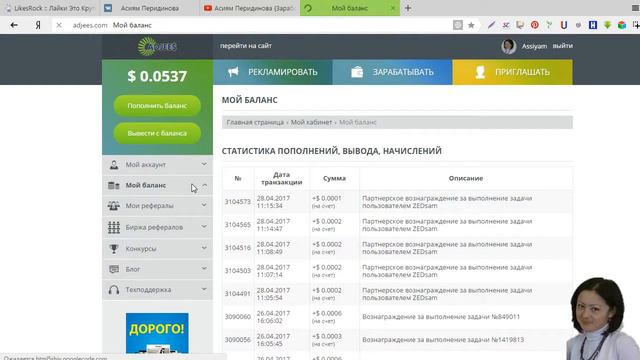The height and width of the screenshot is (360, 640).
Task: Open the Pinterest extension icon
Action: click(535, 25)
